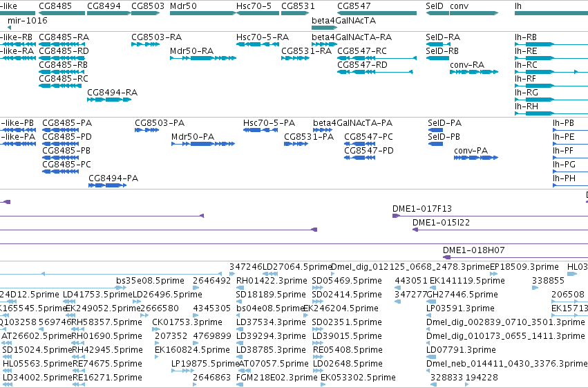Click transcript CG8494-RA
Image resolution: width=588 pixels, height=388 pixels.
click(x=109, y=100)
